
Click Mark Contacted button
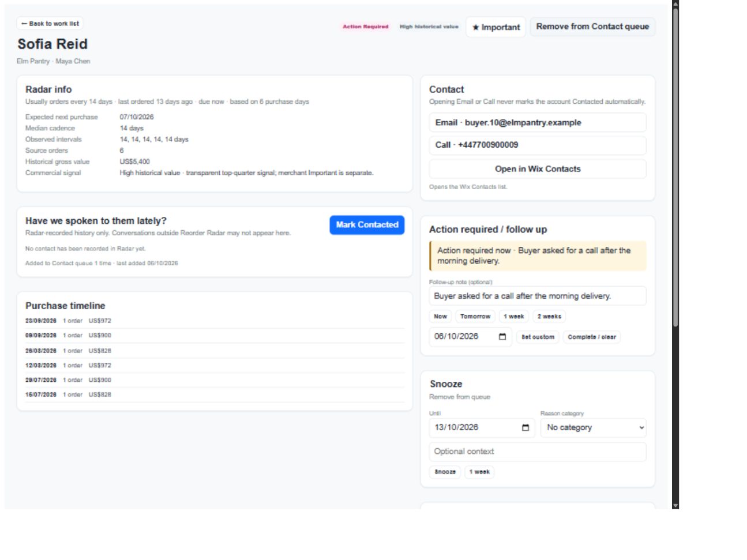pos(367,225)
